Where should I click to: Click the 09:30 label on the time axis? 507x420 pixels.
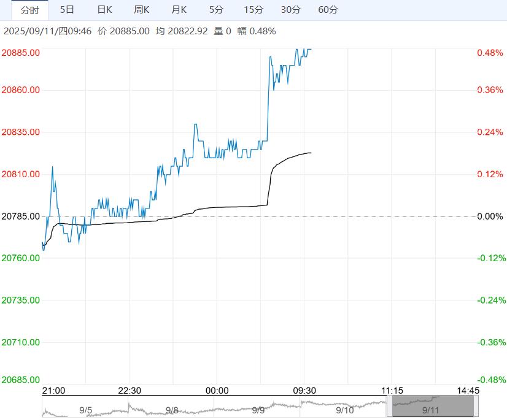pos(304,391)
